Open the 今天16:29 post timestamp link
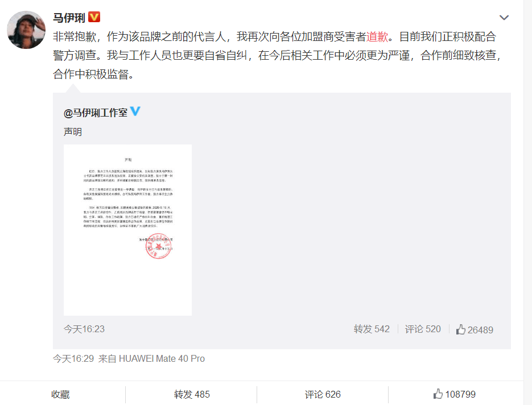Image resolution: width=532 pixels, height=405 pixels. tap(73, 358)
